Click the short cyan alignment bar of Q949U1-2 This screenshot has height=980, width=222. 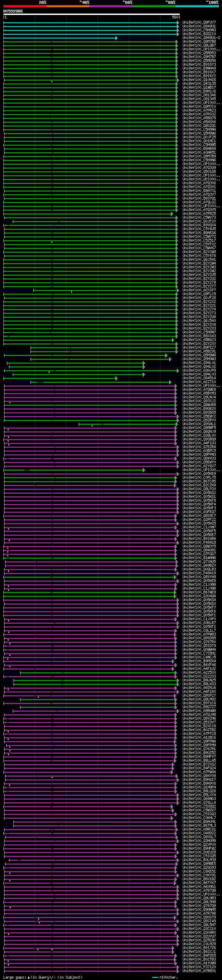point(60,38)
